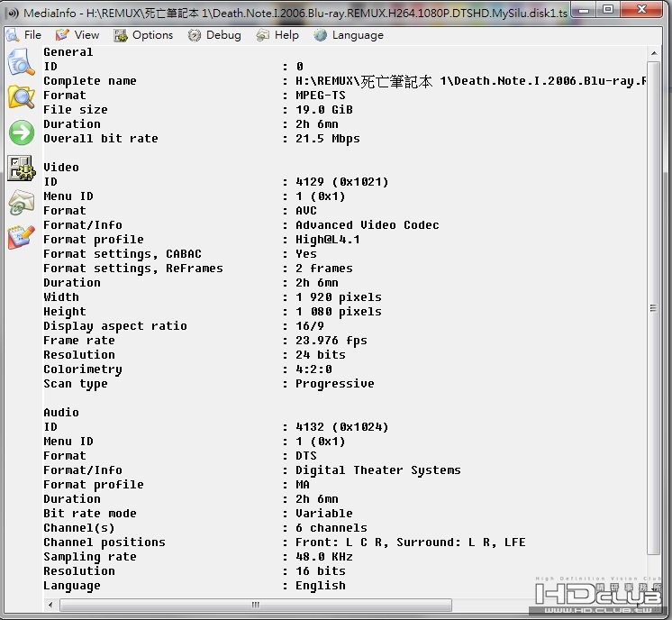Open the Help menu
The image size is (672, 620).
(x=286, y=35)
